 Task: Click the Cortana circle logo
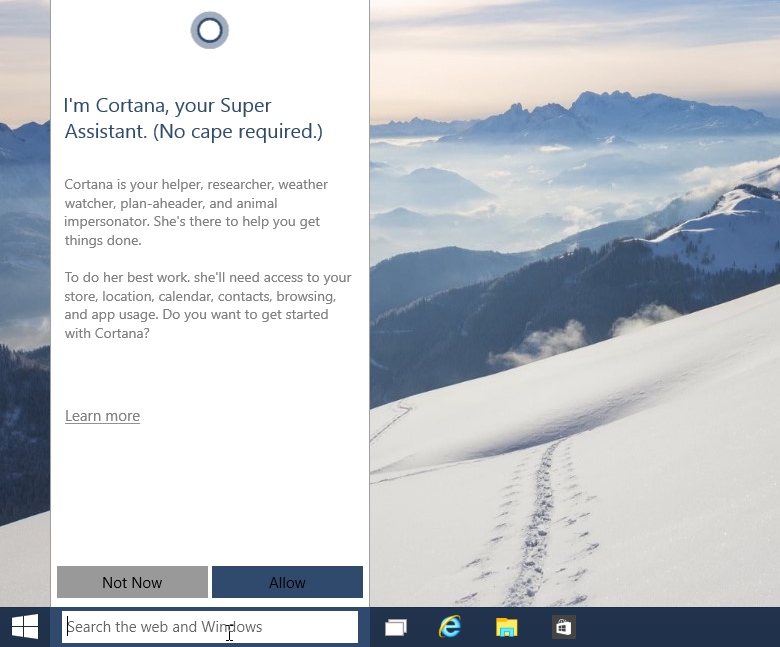click(209, 30)
